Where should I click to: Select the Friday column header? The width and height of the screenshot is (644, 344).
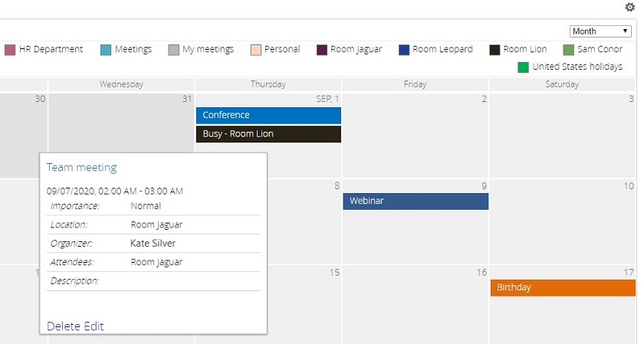coord(415,84)
